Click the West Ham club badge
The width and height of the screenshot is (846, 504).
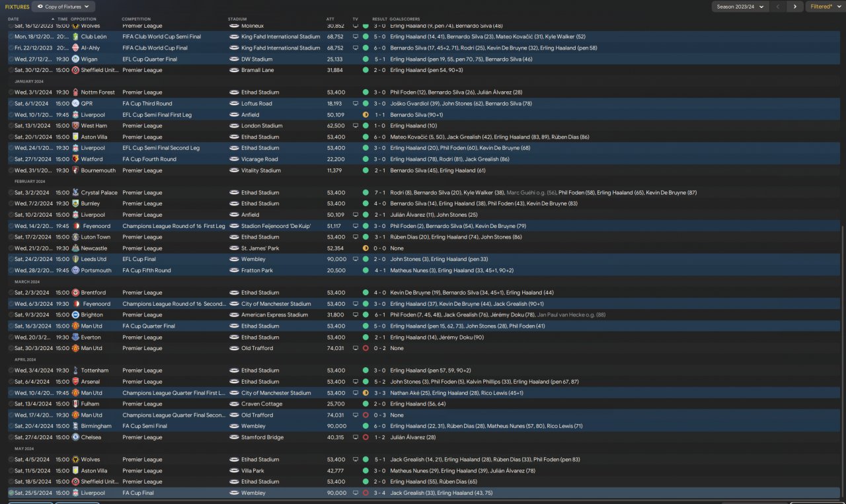coord(75,126)
